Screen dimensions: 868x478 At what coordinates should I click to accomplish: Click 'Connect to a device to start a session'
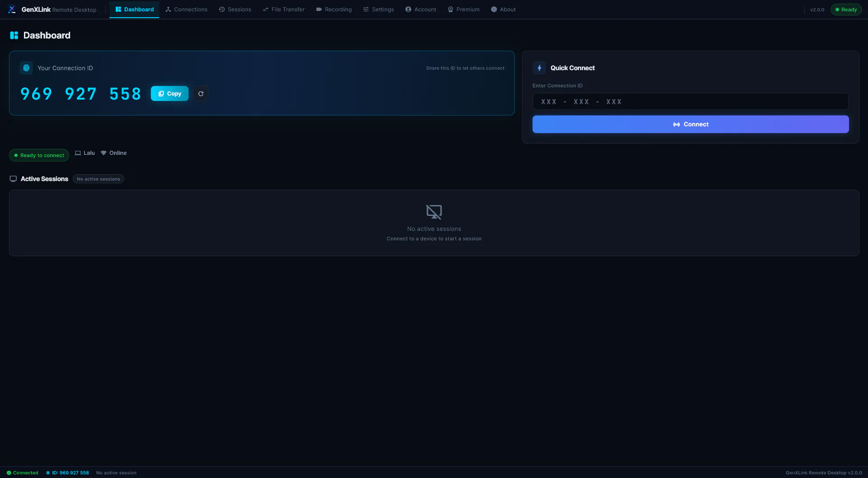coord(434,239)
